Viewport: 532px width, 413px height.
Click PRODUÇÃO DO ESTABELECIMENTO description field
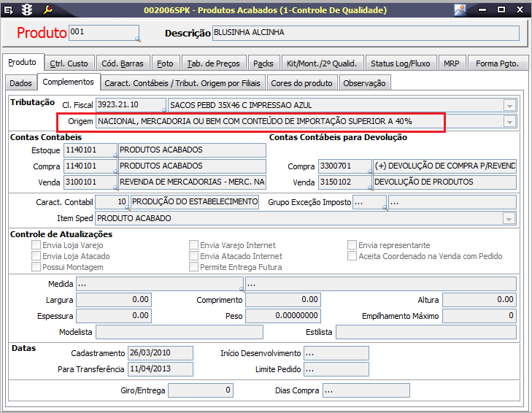[195, 202]
